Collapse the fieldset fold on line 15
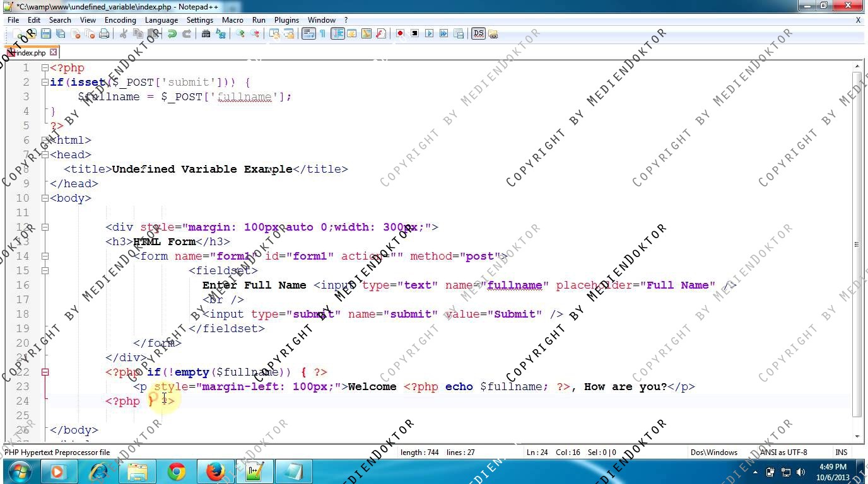The height and width of the screenshot is (484, 868). click(x=45, y=271)
